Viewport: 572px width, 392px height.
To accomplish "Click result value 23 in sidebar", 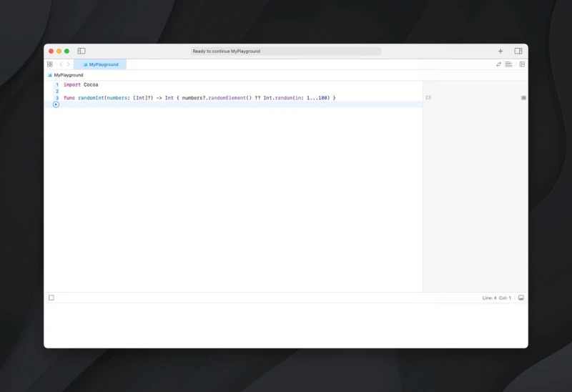I will [x=428, y=97].
